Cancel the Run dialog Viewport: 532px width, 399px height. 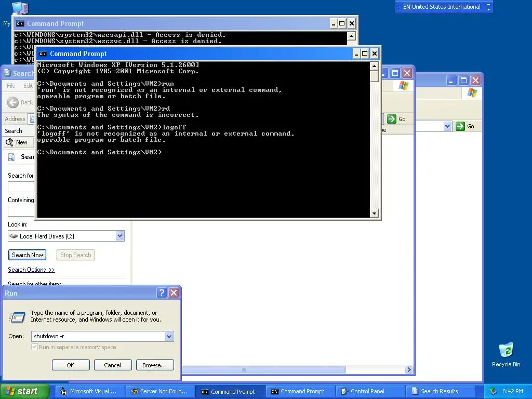[112, 365]
